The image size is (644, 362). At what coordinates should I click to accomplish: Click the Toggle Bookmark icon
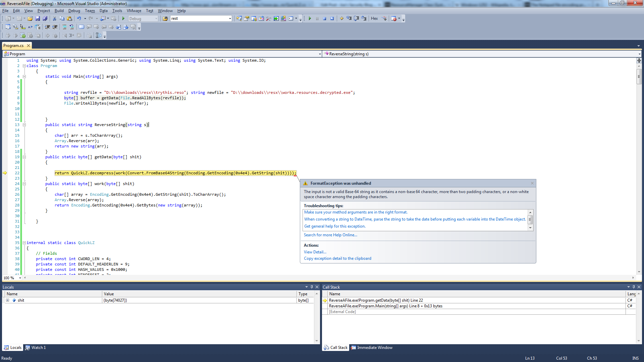(81, 27)
